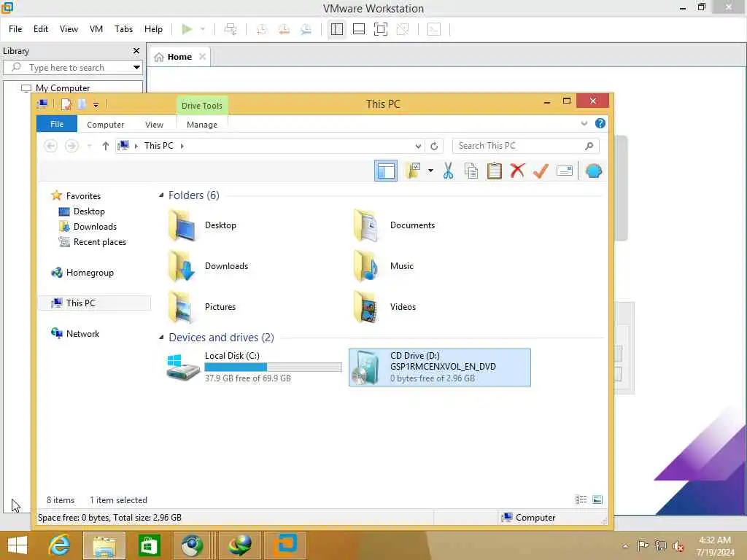Revert virtual machine to snapshot icon

[284, 29]
